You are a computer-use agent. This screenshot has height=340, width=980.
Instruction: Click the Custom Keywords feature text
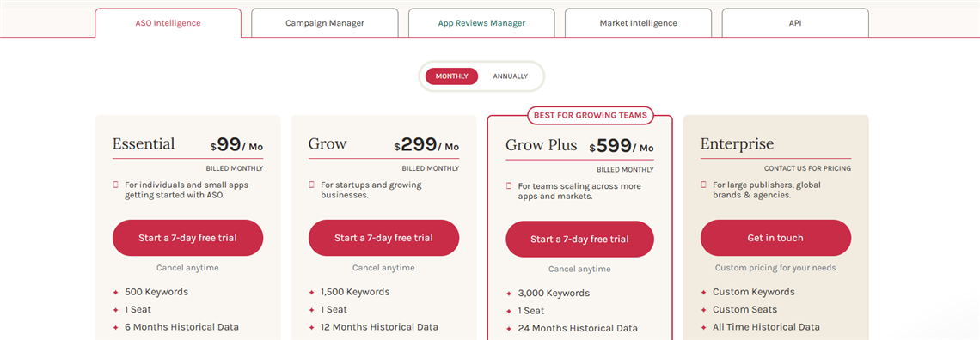754,292
